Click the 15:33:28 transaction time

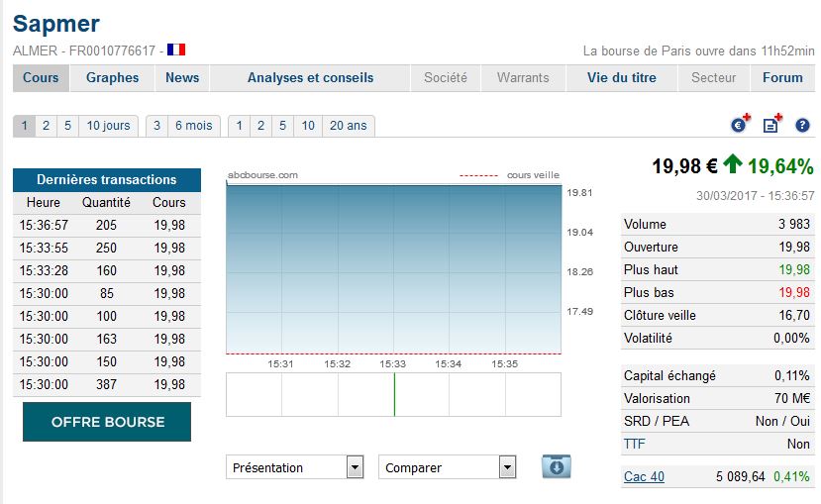pos(44,270)
